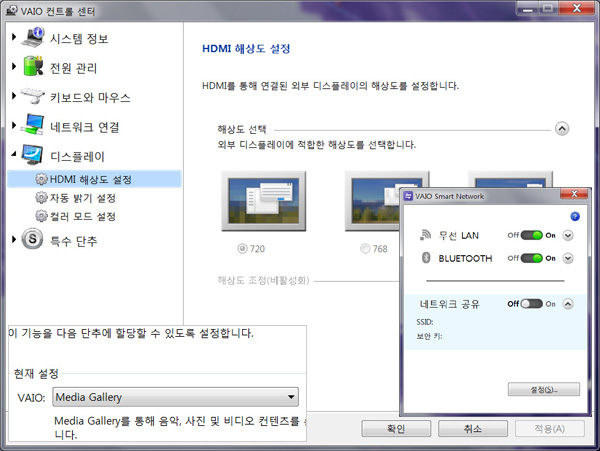Expand the 무선 LAN options chevron

click(x=568, y=235)
